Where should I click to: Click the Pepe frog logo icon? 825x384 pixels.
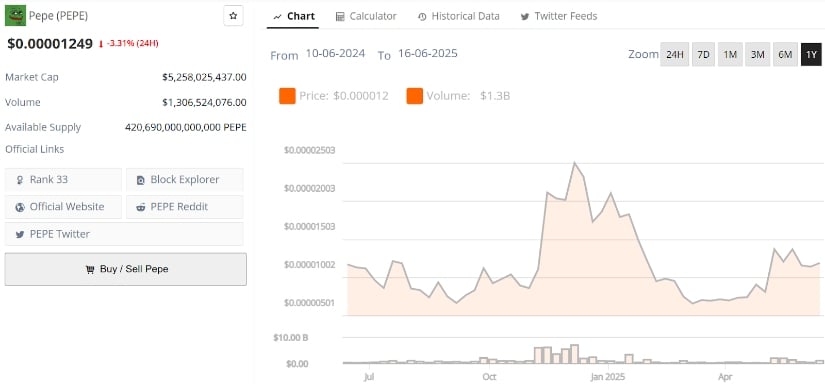tap(15, 16)
